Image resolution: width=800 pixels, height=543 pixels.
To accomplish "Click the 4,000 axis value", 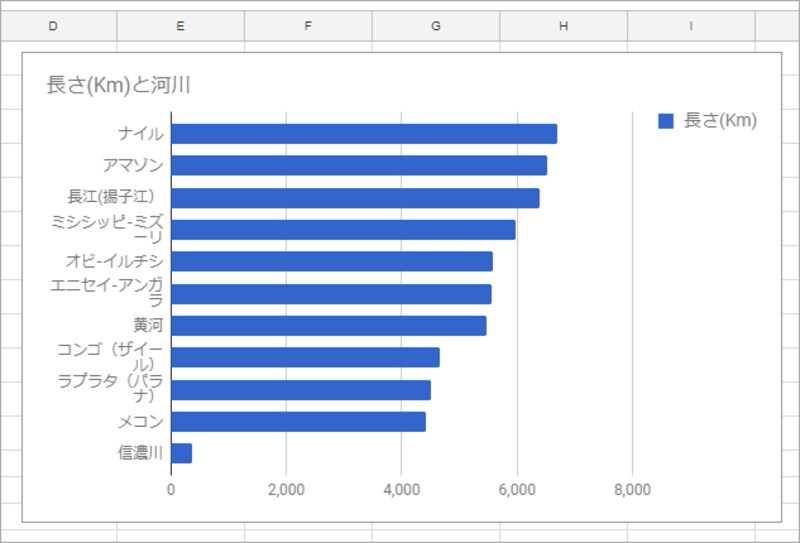I will tap(402, 489).
